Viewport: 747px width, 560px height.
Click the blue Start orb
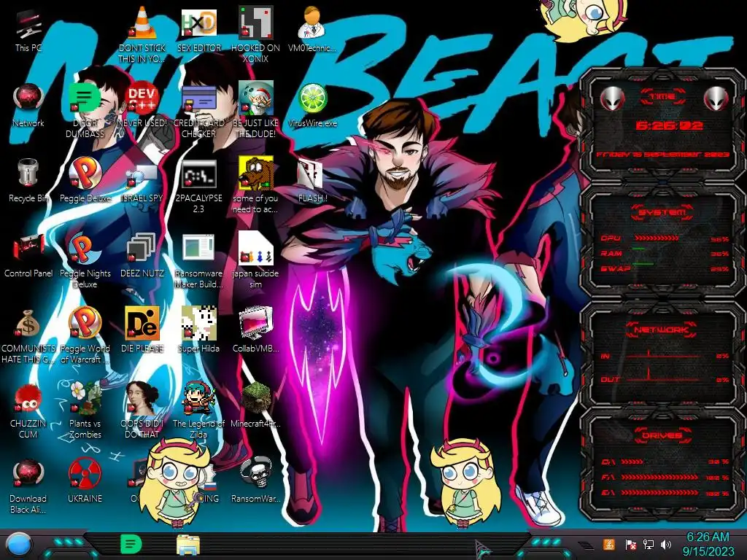pyautogui.click(x=19, y=545)
